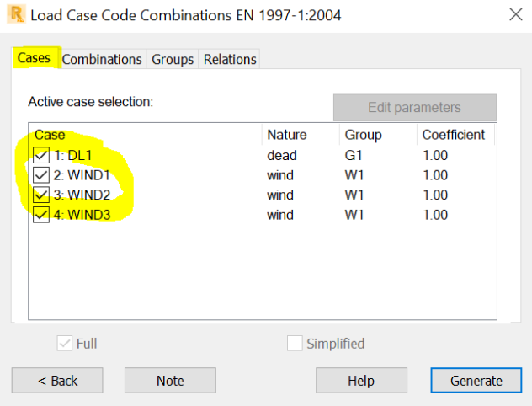Disable the 3: WIND2 case checkbox
The height and width of the screenshot is (406, 532).
pyautogui.click(x=41, y=195)
